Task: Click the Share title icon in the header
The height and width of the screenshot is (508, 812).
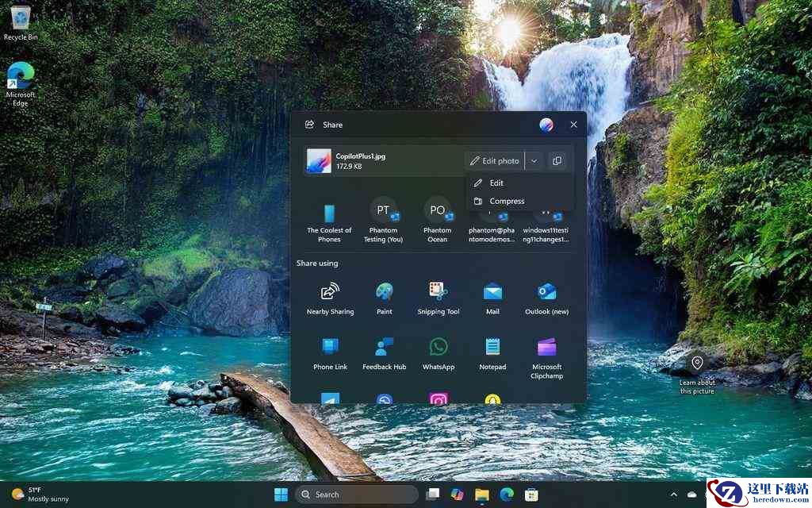Action: 310,125
